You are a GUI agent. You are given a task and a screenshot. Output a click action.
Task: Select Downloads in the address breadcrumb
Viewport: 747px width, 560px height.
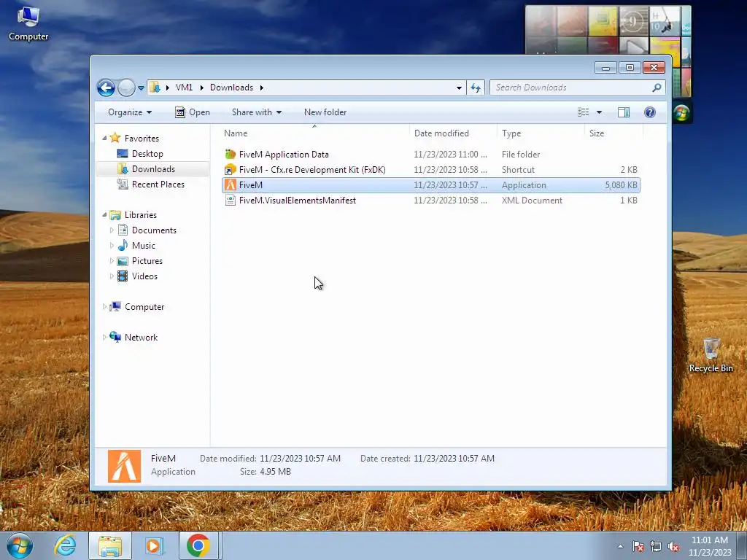pos(231,87)
